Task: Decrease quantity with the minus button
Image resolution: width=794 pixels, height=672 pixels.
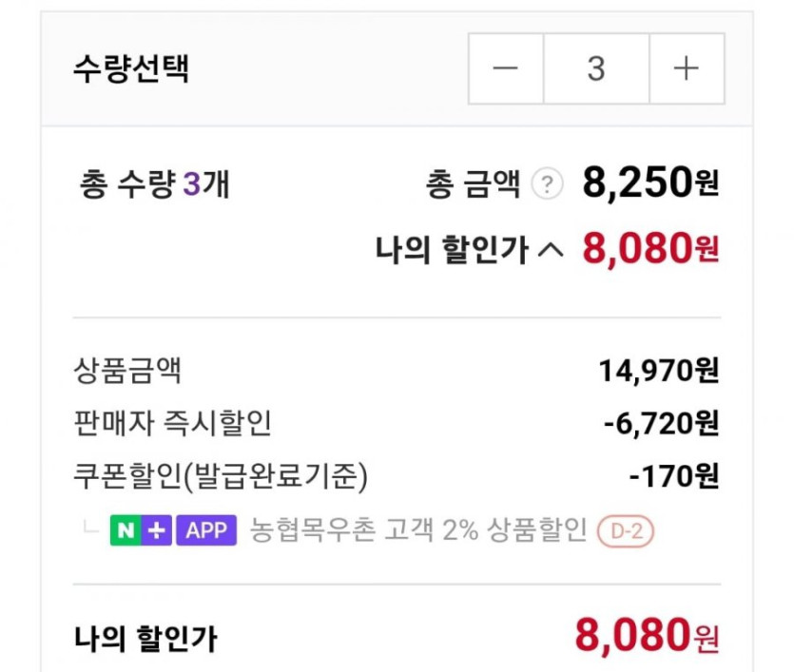Action: [x=505, y=69]
